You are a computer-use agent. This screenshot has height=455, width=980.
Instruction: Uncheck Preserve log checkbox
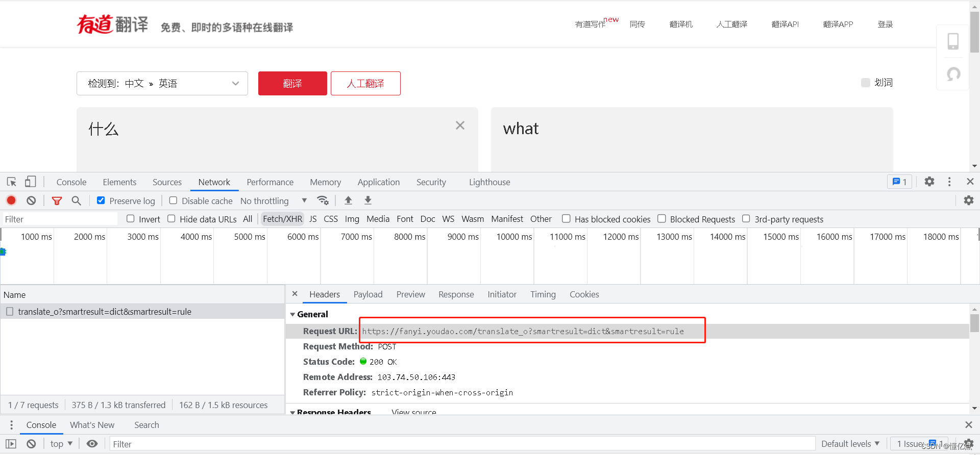point(101,200)
